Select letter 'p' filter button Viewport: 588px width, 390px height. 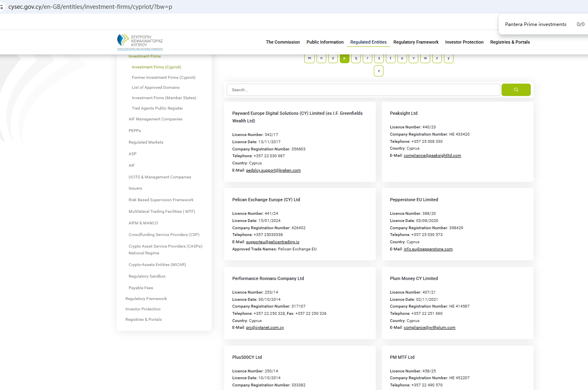pyautogui.click(x=344, y=58)
